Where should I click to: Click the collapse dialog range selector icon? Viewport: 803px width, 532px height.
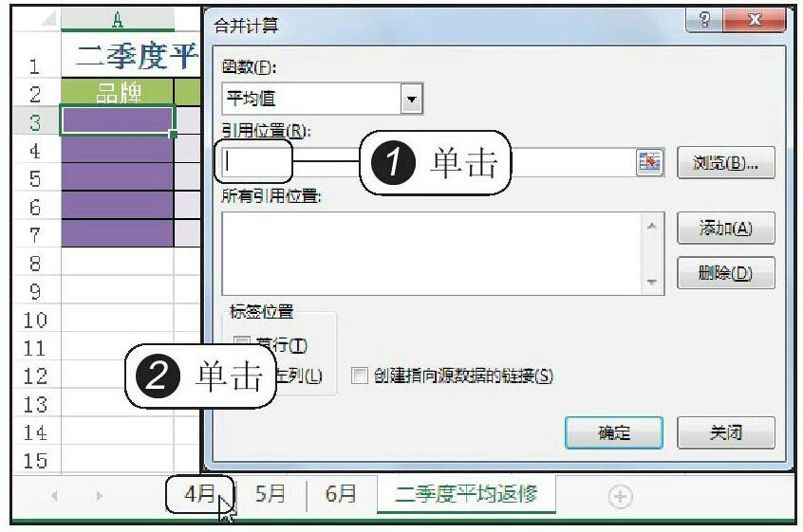(x=649, y=162)
